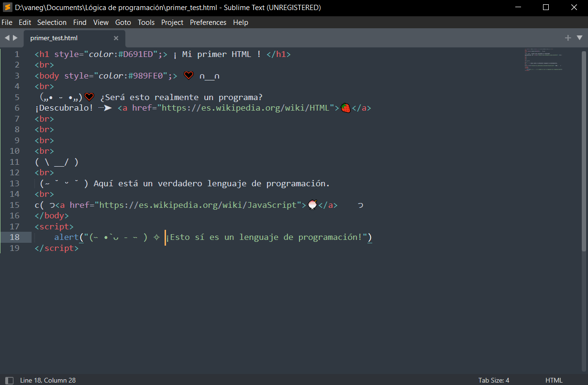Click line number 19 in gutter
The image size is (588, 385).
pyautogui.click(x=14, y=248)
